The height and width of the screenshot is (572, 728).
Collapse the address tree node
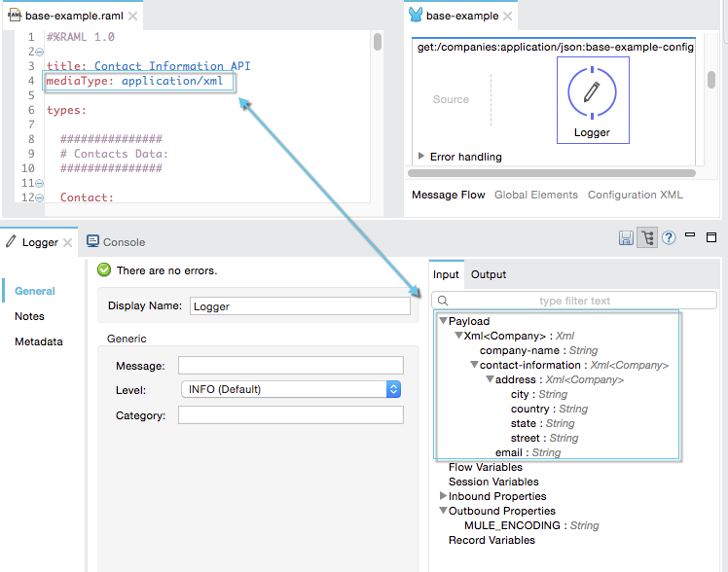pos(490,379)
